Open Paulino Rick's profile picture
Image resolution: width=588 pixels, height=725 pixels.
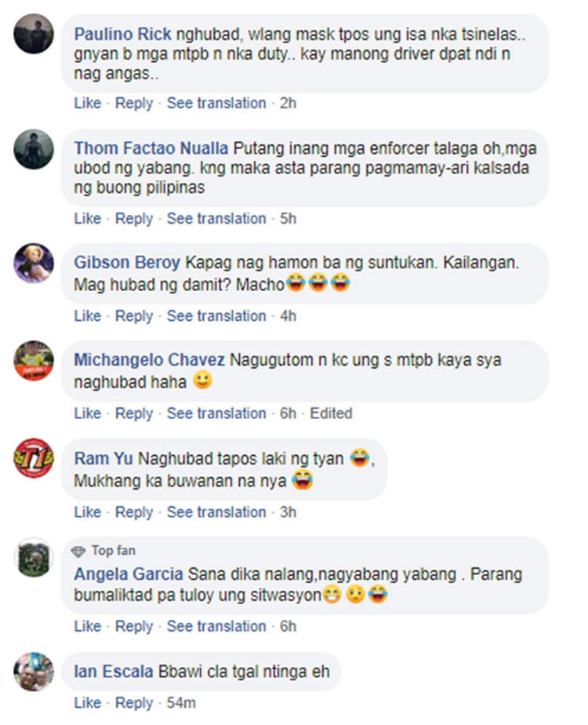click(x=34, y=34)
